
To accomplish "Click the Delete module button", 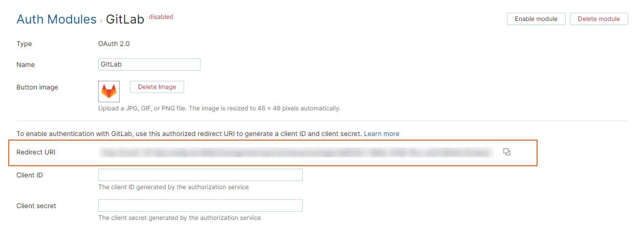I will (598, 19).
